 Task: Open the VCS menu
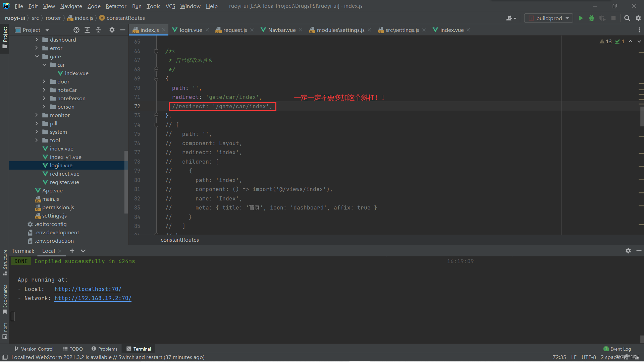tap(170, 6)
